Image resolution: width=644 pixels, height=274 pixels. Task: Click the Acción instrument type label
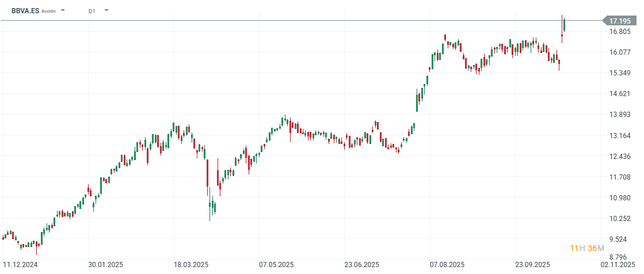tap(49, 11)
